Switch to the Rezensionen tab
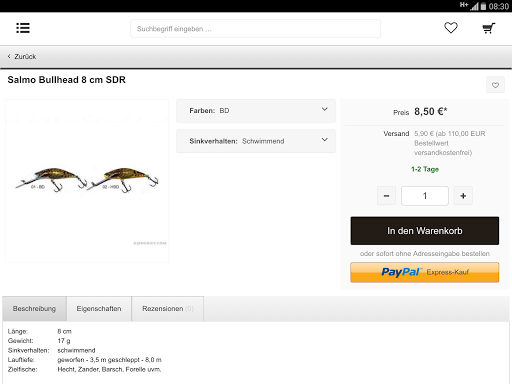 click(168, 309)
